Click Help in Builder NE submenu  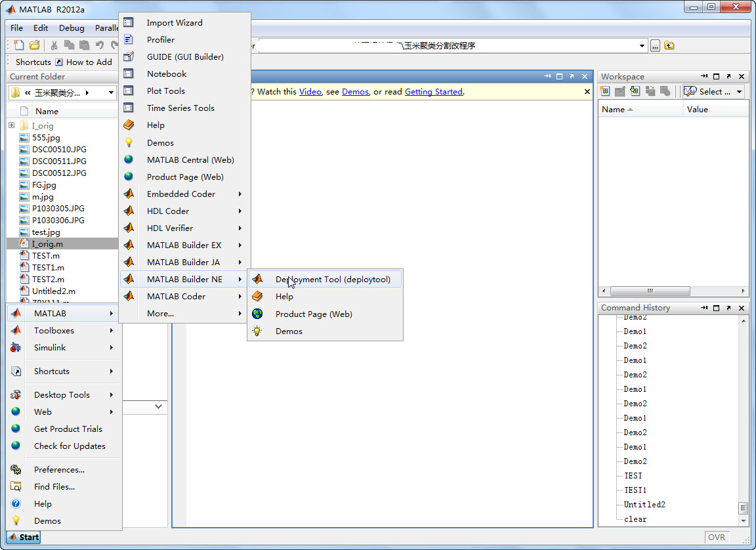point(325,297)
